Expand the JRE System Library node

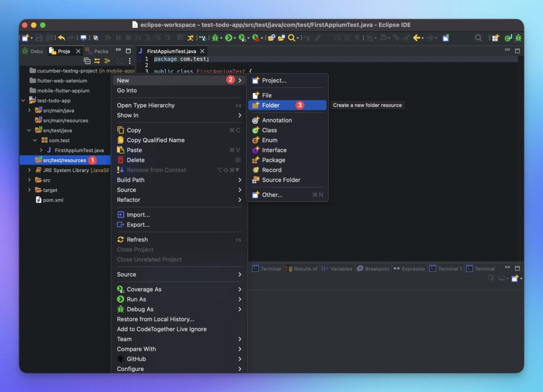pos(29,170)
